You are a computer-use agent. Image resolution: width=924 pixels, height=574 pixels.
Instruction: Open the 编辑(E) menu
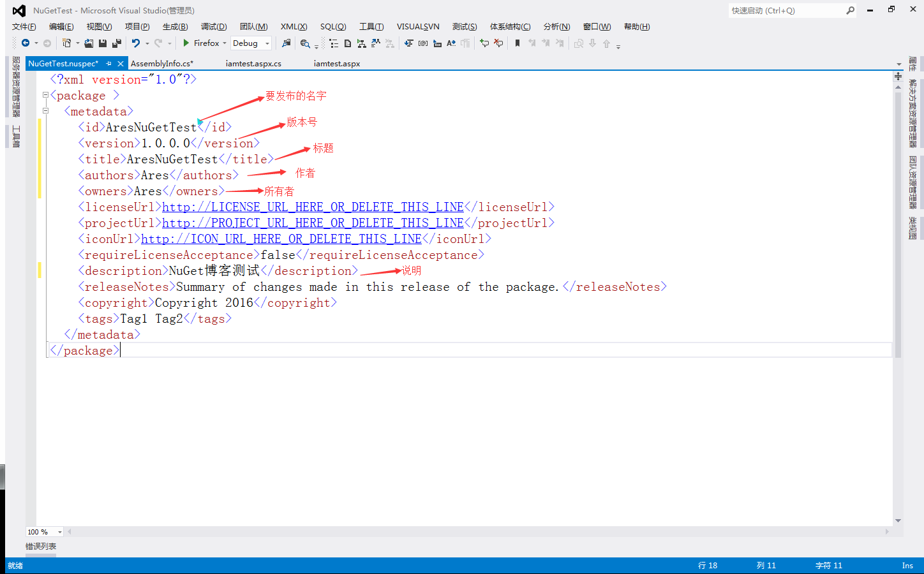click(x=61, y=27)
